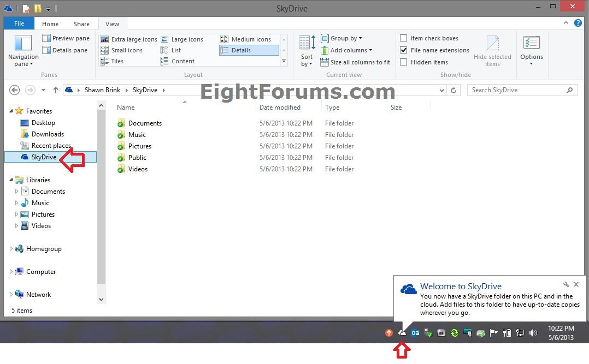The height and width of the screenshot is (364, 589).
Task: Disable File name extensions
Action: (403, 50)
